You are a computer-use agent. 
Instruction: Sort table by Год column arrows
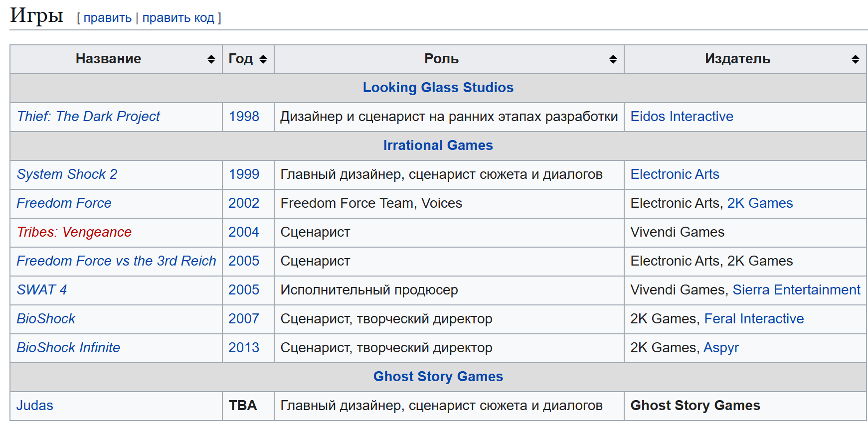(263, 59)
